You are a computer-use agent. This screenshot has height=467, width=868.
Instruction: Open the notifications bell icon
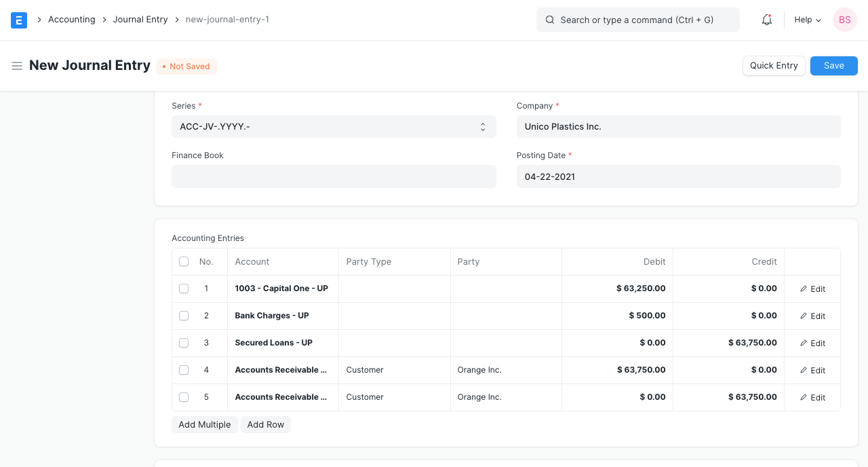[767, 20]
